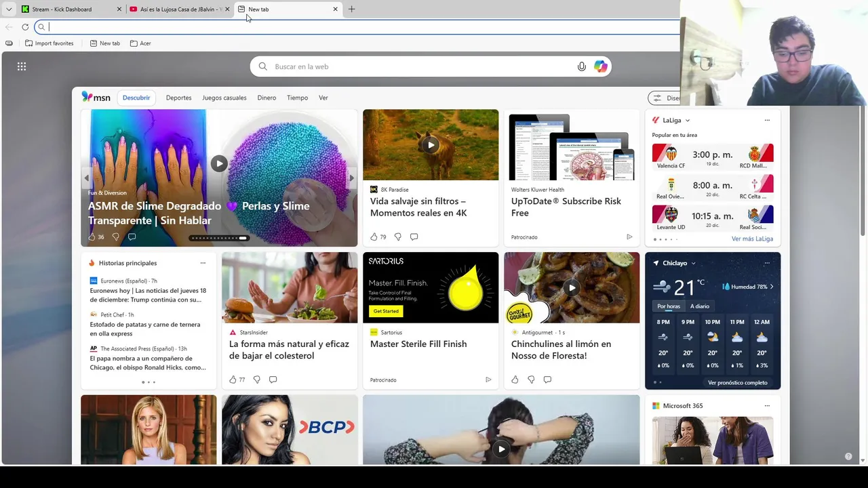The width and height of the screenshot is (868, 488).
Task: Expand the Chiclayo location dropdown
Action: click(x=693, y=264)
